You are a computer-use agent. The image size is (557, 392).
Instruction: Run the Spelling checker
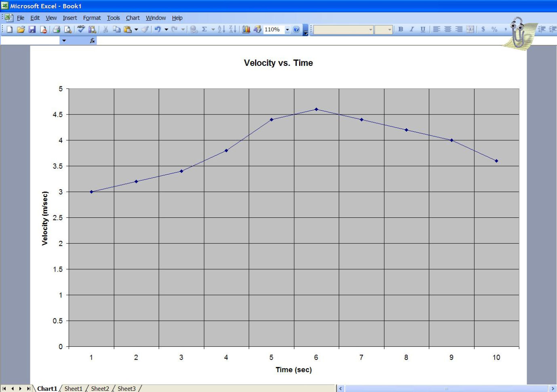click(x=80, y=30)
